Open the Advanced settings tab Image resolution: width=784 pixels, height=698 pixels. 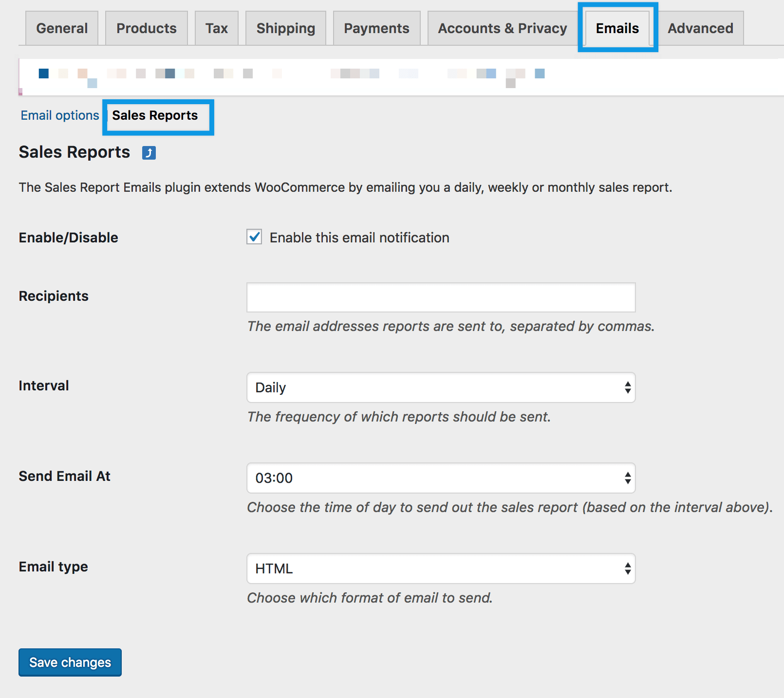tap(700, 28)
